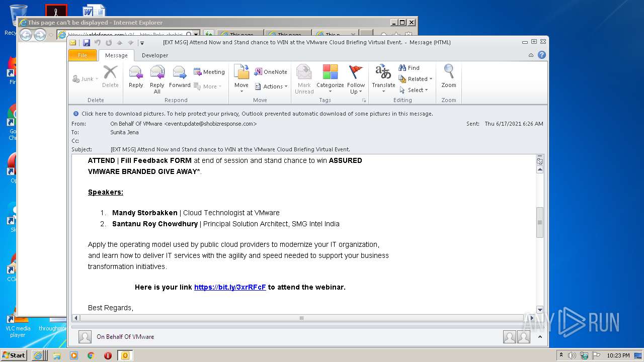Click the speaker name Mandy Storbakken
The width and height of the screenshot is (644, 362).
[x=145, y=213]
